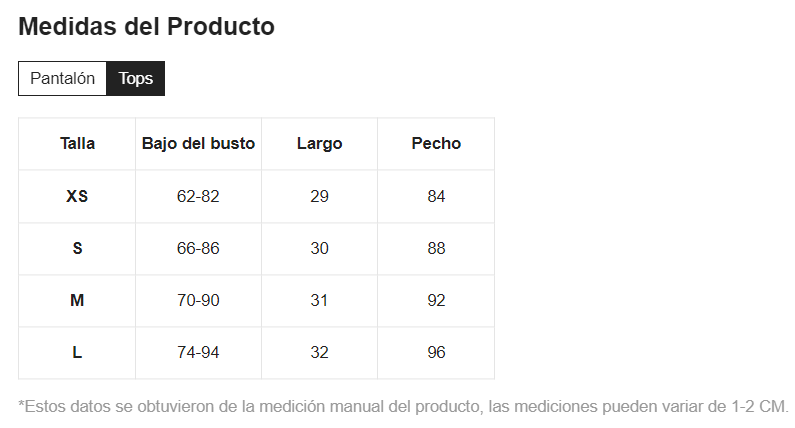Click the 74-94 bust value cell
The height and width of the screenshot is (428, 795).
coord(198,352)
